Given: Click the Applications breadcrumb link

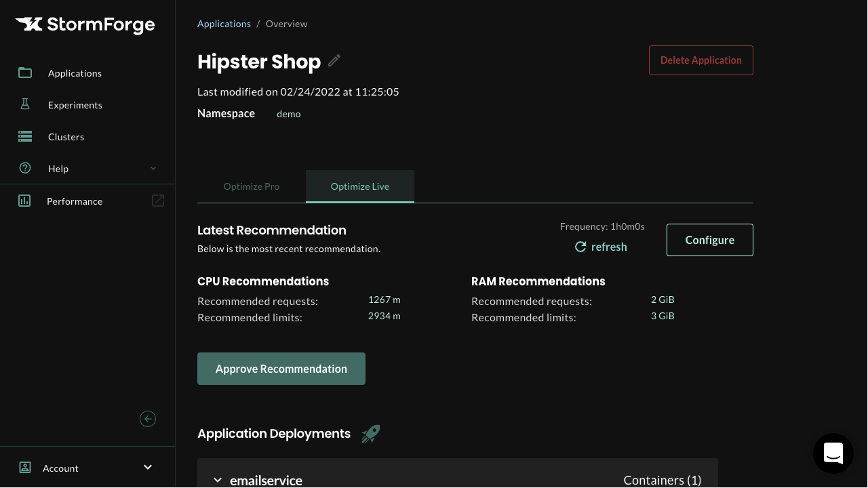Looking at the screenshot, I should coord(224,24).
